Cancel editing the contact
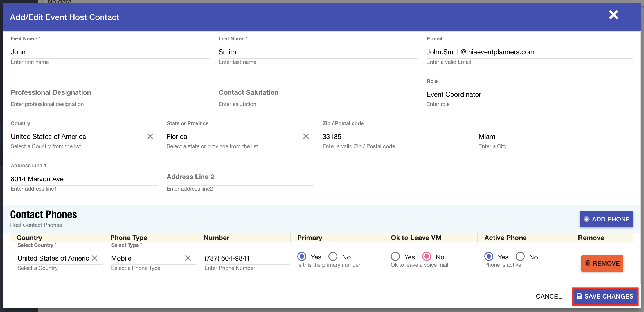This screenshot has width=644, height=312. click(x=548, y=296)
